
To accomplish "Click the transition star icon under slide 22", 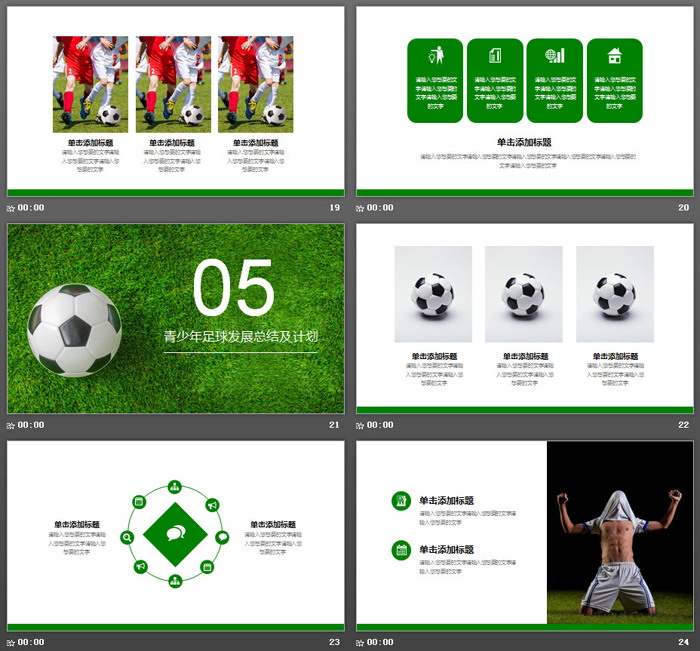I will coord(360,425).
